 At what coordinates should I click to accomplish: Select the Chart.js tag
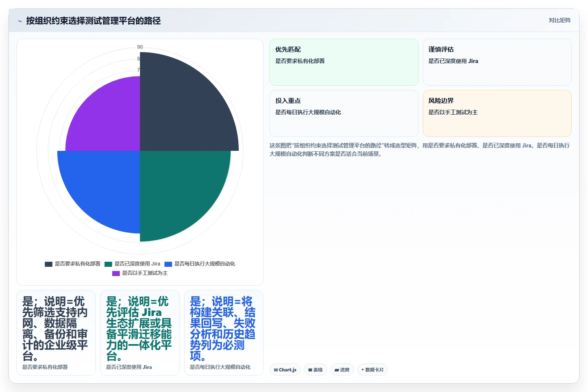(285, 370)
